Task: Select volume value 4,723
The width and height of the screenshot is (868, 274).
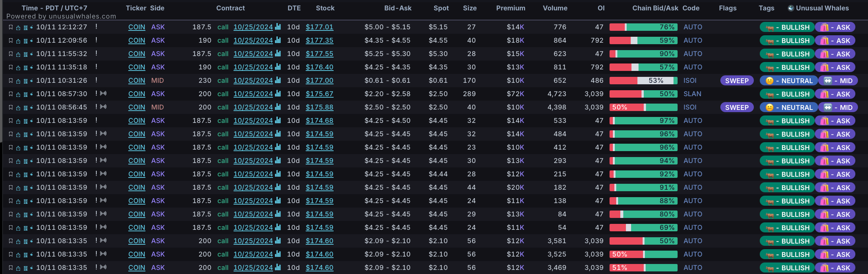Action: pyautogui.click(x=557, y=94)
